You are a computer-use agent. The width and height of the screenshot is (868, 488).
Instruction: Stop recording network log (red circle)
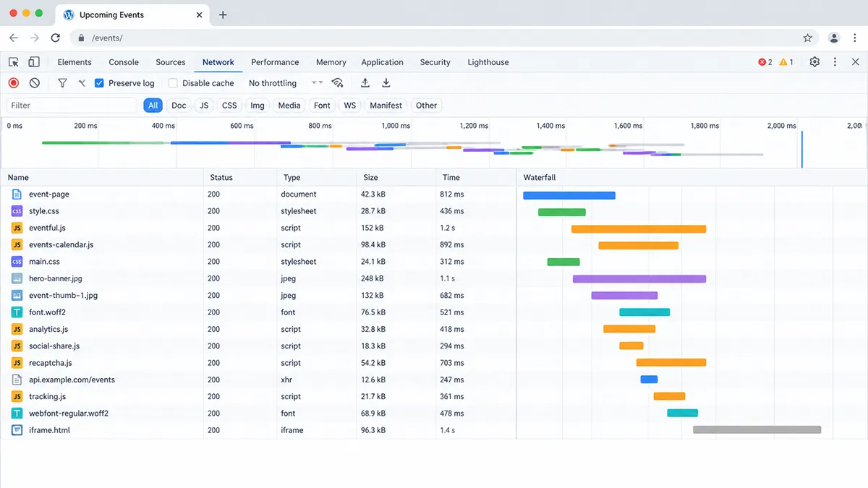click(14, 83)
